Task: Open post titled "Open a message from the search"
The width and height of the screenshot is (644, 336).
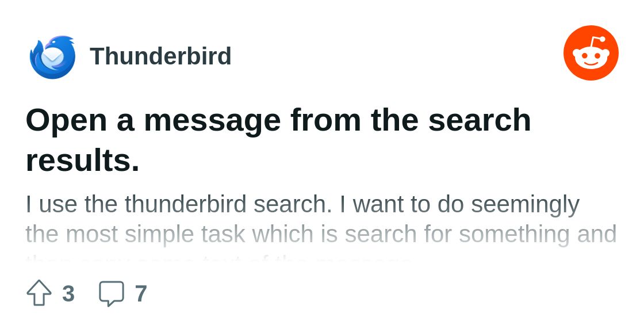Action: coord(278,120)
